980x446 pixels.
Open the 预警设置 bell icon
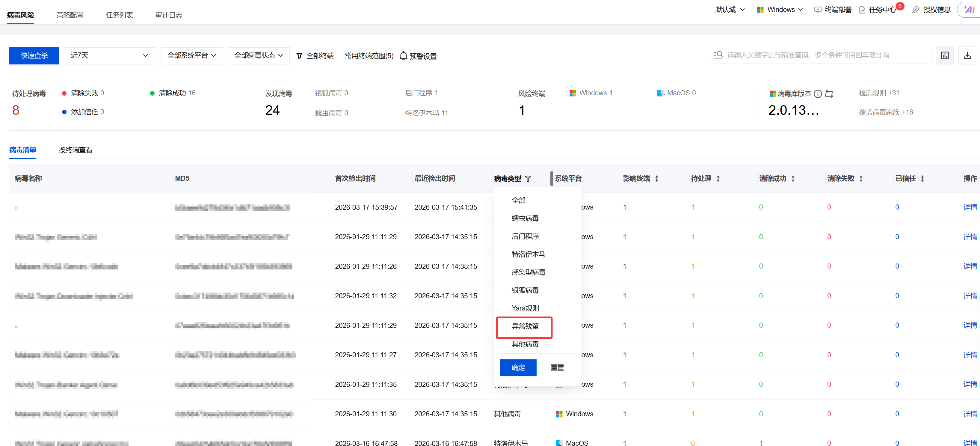pos(403,56)
